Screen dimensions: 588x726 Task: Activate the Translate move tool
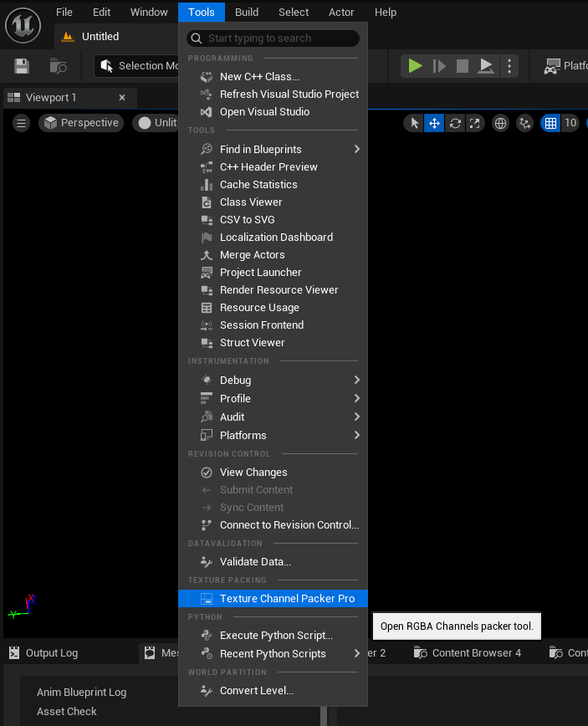(x=434, y=123)
